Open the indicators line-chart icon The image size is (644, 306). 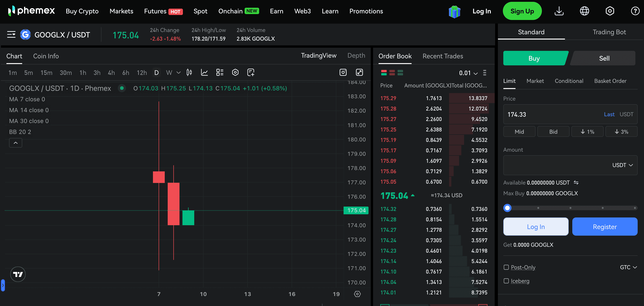pyautogui.click(x=204, y=72)
